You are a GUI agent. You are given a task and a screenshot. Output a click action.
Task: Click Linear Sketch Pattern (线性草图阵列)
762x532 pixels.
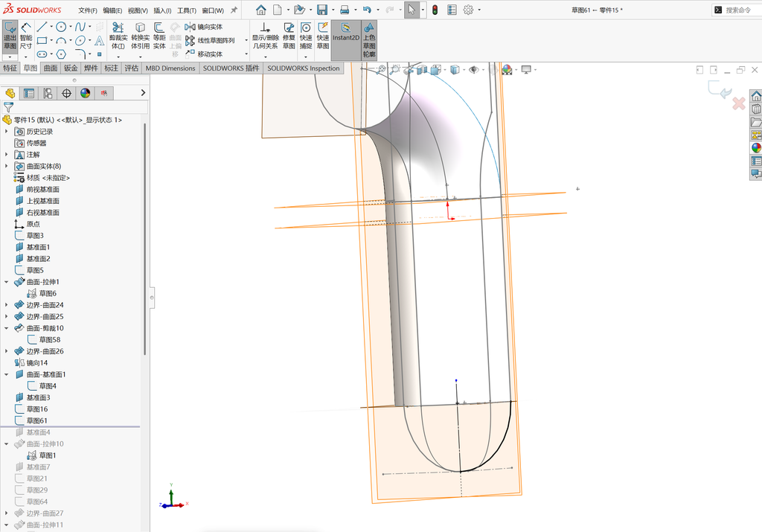pyautogui.click(x=209, y=40)
